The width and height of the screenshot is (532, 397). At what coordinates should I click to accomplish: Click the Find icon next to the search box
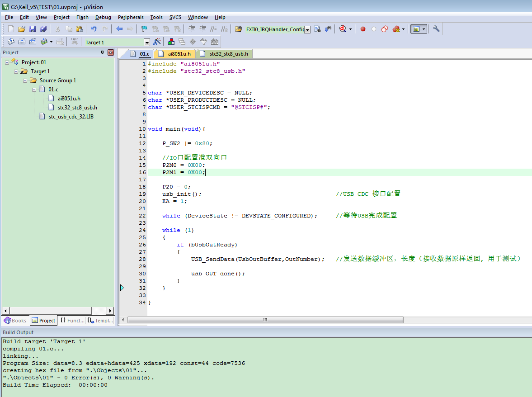coord(317,29)
